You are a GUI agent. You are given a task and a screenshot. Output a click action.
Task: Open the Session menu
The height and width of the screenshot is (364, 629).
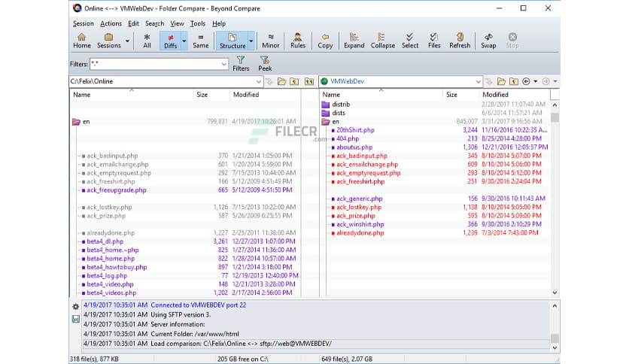point(84,23)
